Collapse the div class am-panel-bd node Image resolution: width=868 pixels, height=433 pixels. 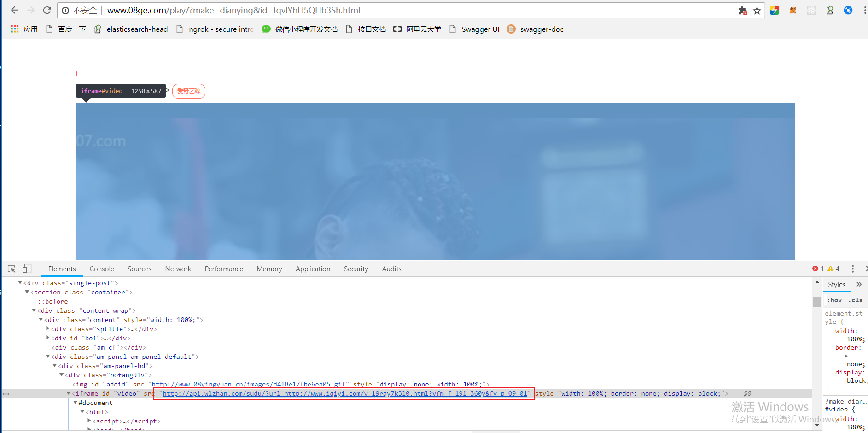(55, 366)
